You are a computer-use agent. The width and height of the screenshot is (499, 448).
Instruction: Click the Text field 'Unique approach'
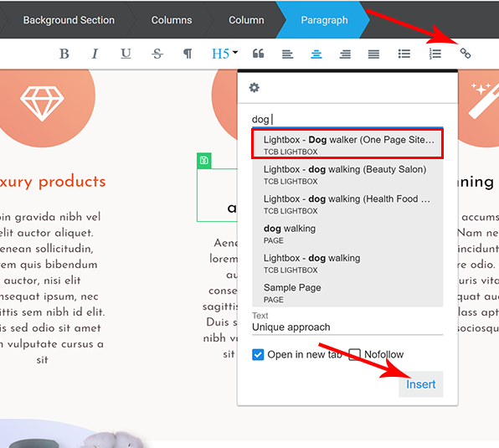pyautogui.click(x=347, y=327)
